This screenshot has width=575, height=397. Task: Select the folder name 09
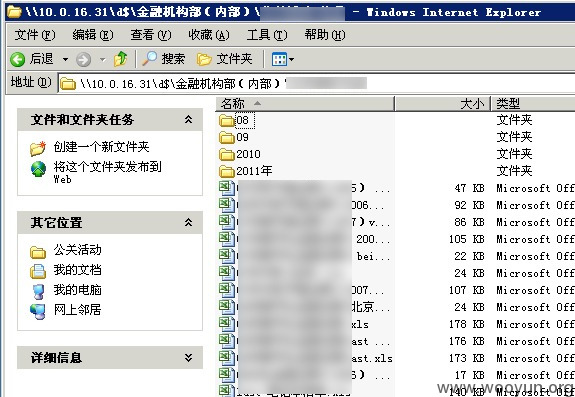[x=242, y=137]
